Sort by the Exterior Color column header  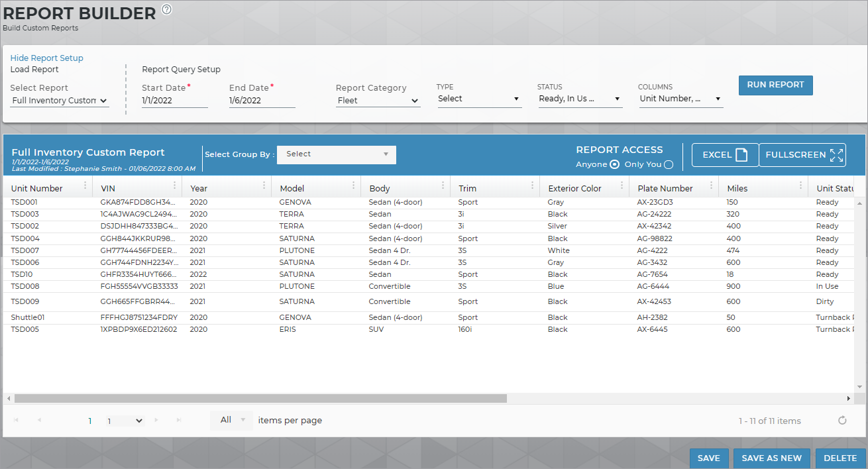(x=575, y=189)
